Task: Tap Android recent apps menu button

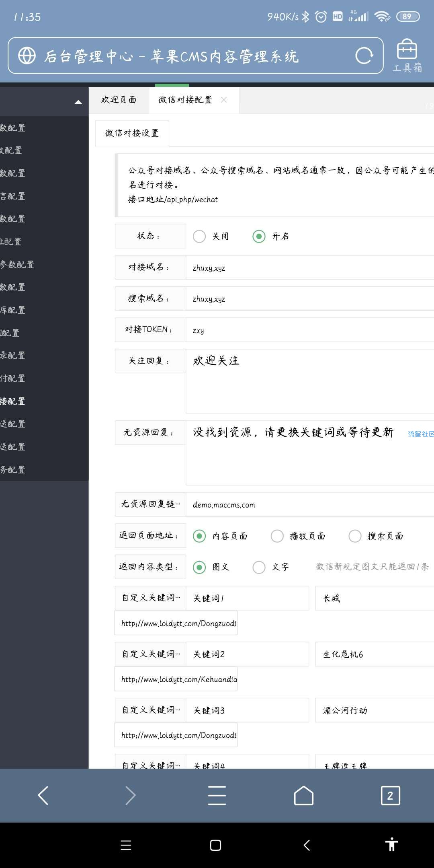Action: pyautogui.click(x=126, y=845)
